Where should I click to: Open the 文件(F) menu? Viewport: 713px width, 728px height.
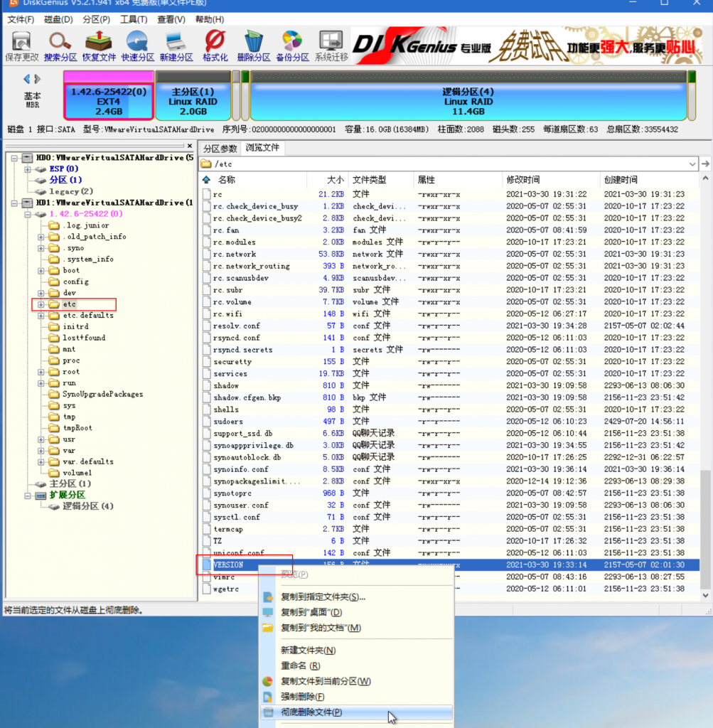coord(21,19)
